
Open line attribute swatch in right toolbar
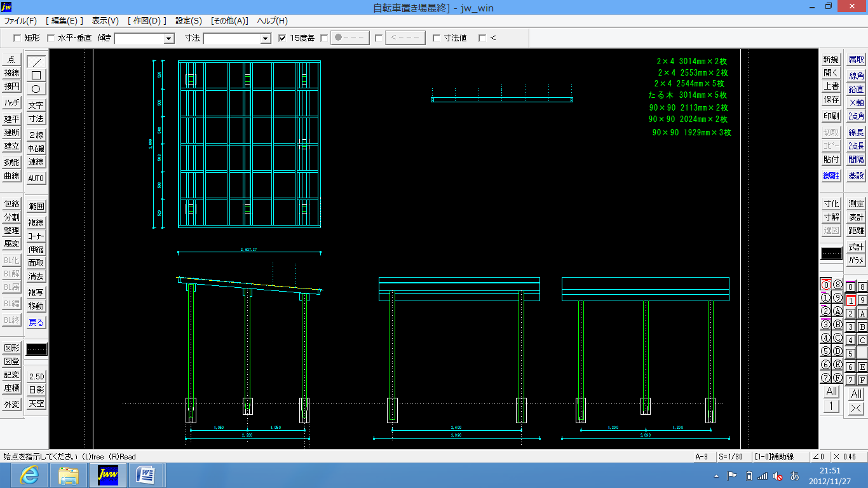pyautogui.click(x=831, y=253)
